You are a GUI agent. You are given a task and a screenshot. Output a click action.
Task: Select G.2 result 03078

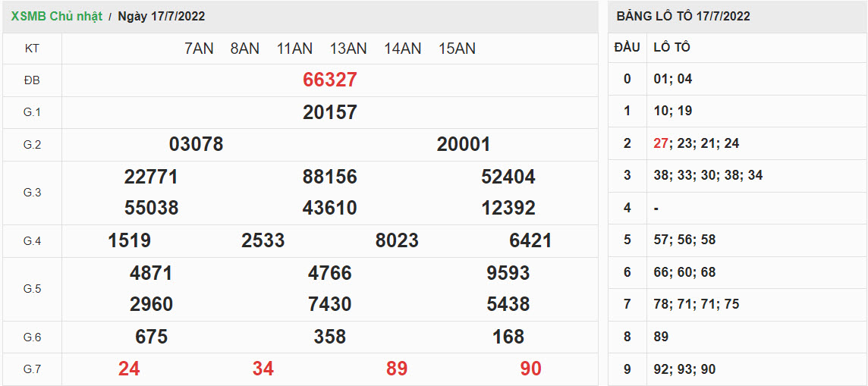pos(196,144)
